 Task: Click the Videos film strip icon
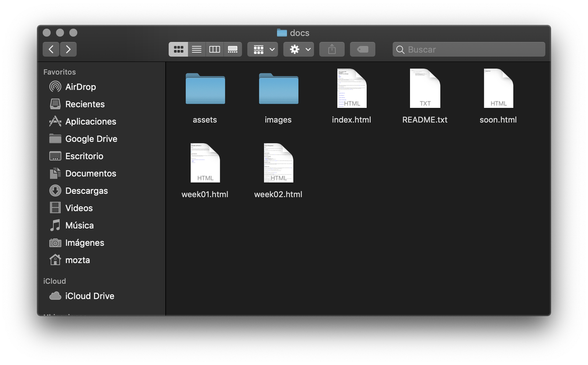[x=55, y=207]
